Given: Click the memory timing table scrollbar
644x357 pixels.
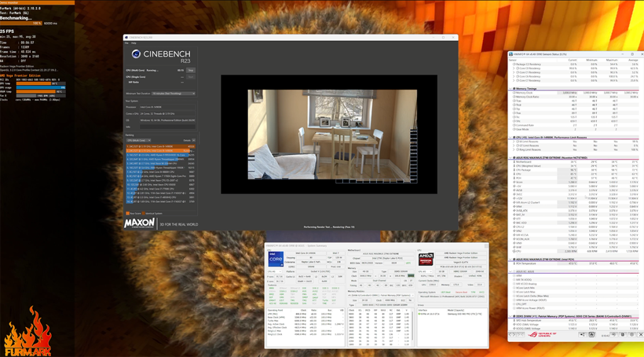Looking at the screenshot, I should 413,327.
